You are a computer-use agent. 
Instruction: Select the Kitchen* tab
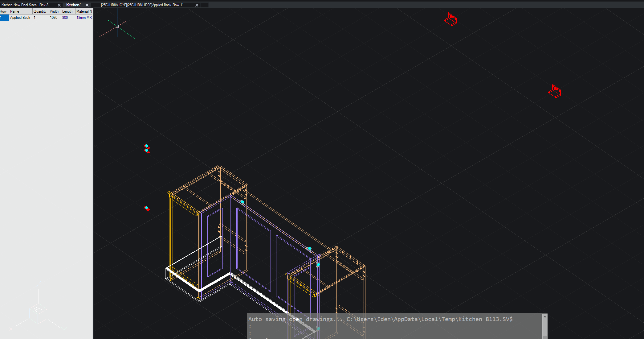pos(73,5)
